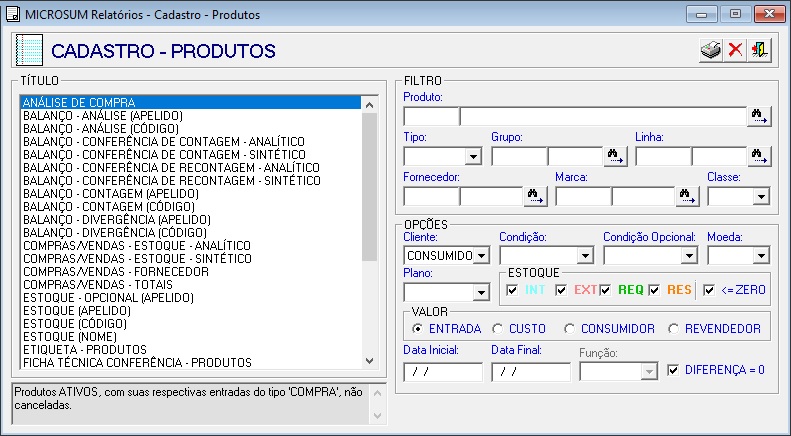The height and width of the screenshot is (436, 791).
Task: Click the Produto code input field
Action: pyautogui.click(x=431, y=117)
